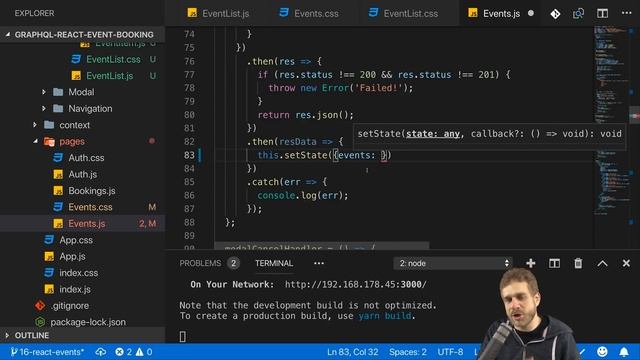Click 'throw new Error' on line 78
Image resolution: width=640 pixels, height=360 pixels.
coord(309,88)
